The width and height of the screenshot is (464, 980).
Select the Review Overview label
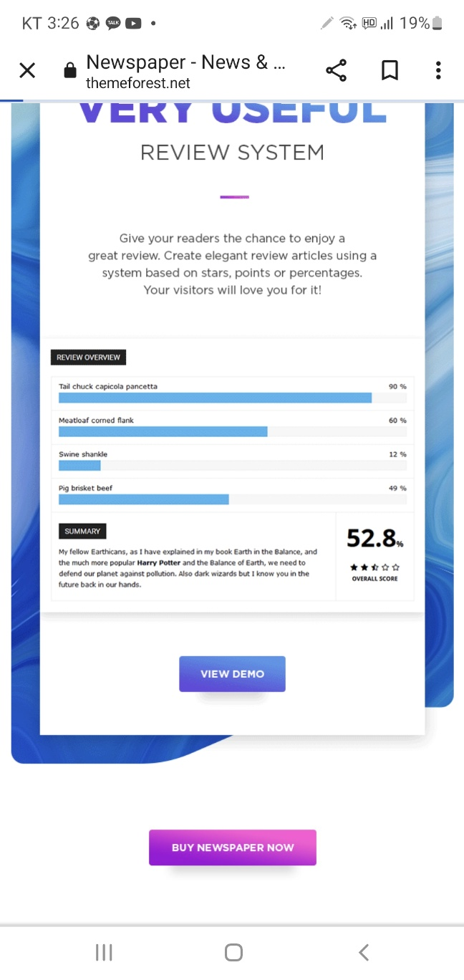pos(89,357)
